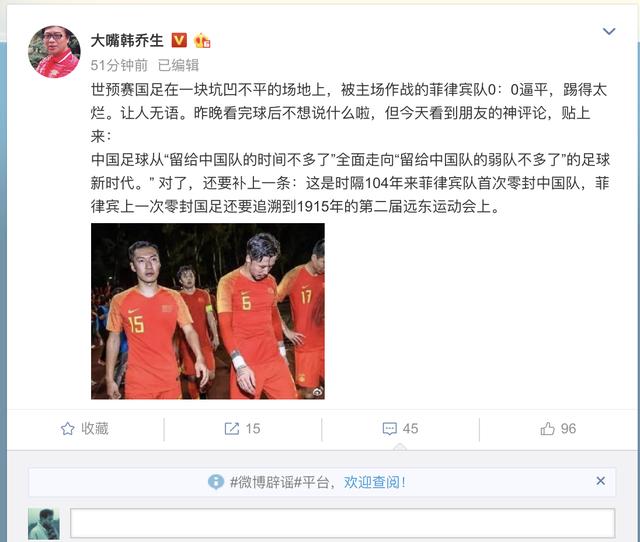640x542 pixels.
Task: Click the orange verified V badge
Action: pyautogui.click(x=179, y=40)
